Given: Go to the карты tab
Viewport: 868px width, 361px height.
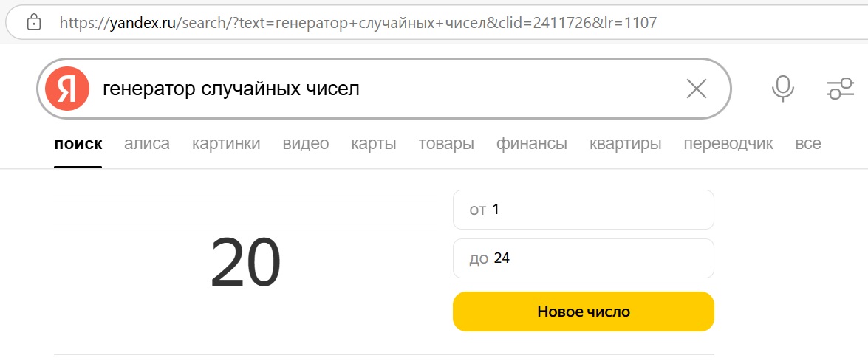Looking at the screenshot, I should coord(374,144).
